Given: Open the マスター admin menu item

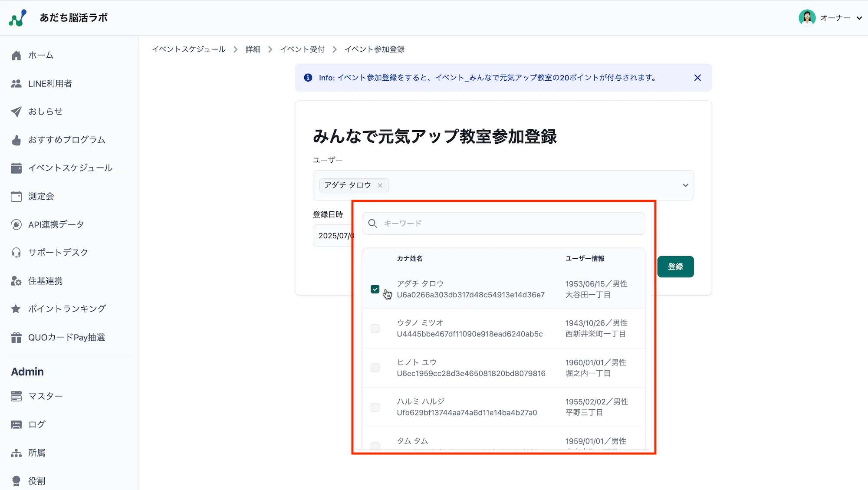Looking at the screenshot, I should pyautogui.click(x=45, y=396).
